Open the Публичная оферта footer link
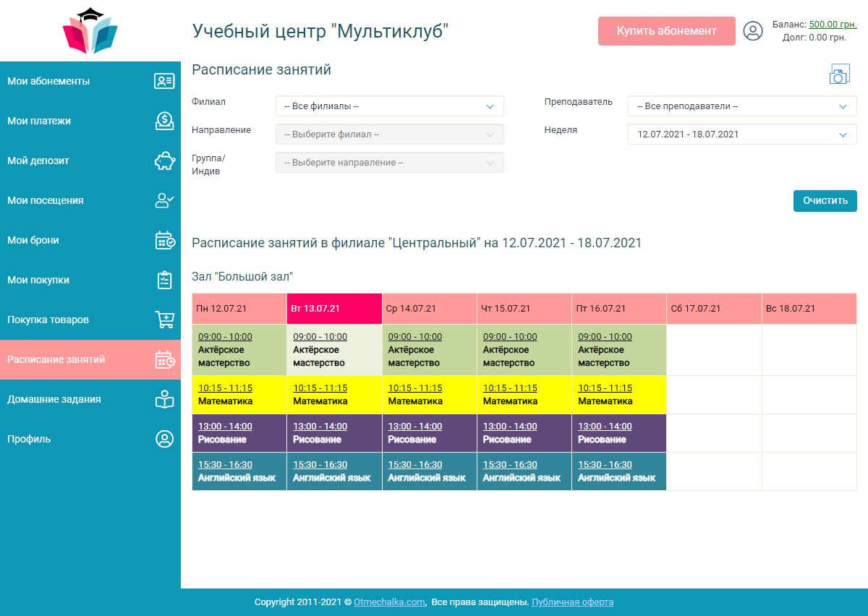Image resolution: width=868 pixels, height=616 pixels. tap(572, 602)
